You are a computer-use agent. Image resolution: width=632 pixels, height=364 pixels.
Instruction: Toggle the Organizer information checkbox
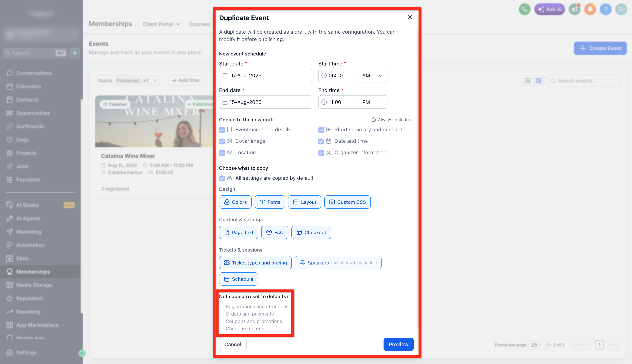321,153
